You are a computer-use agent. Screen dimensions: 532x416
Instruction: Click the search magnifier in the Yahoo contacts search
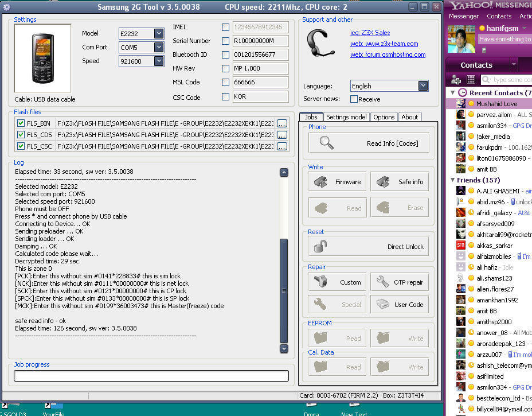(x=486, y=79)
